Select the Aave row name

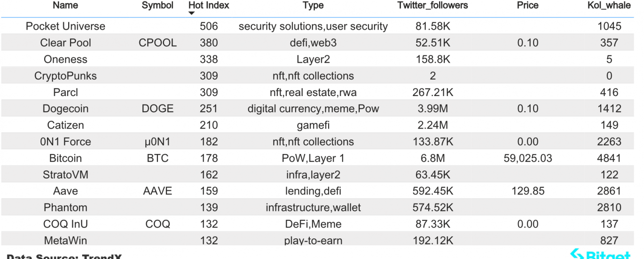[65, 191]
